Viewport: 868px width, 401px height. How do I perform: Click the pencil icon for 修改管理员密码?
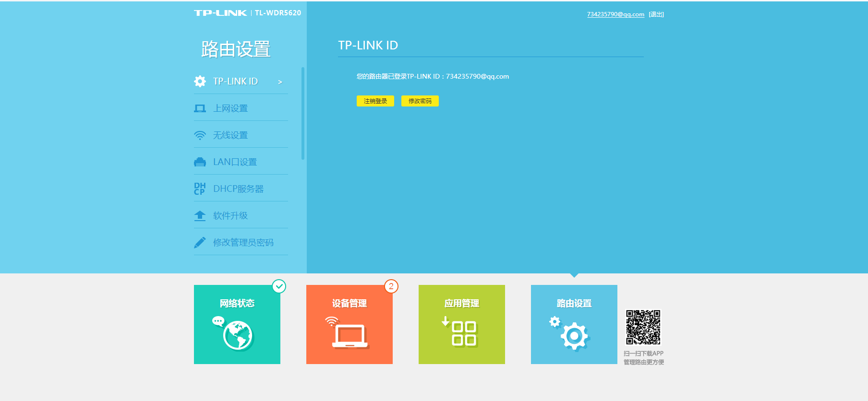point(200,243)
